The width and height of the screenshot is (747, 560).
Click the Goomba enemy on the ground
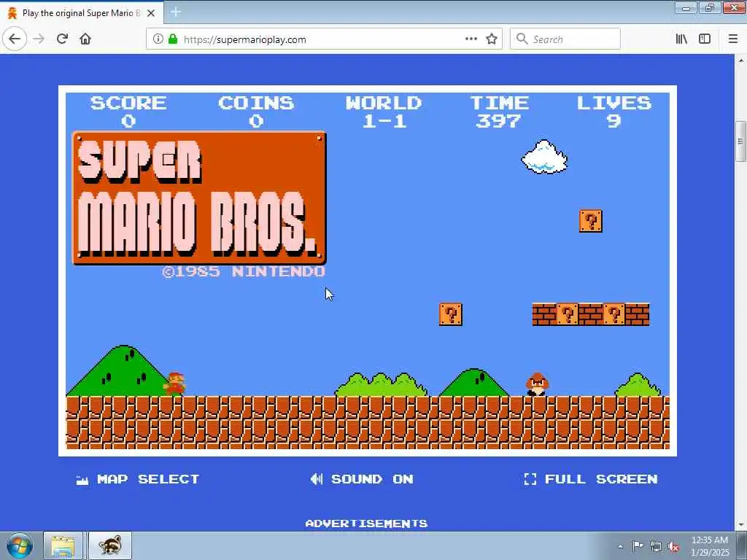click(538, 384)
